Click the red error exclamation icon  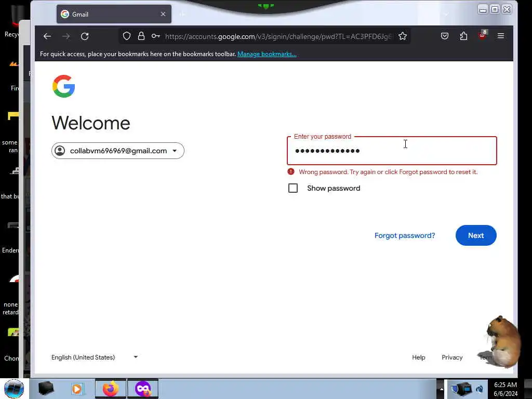pos(291,171)
